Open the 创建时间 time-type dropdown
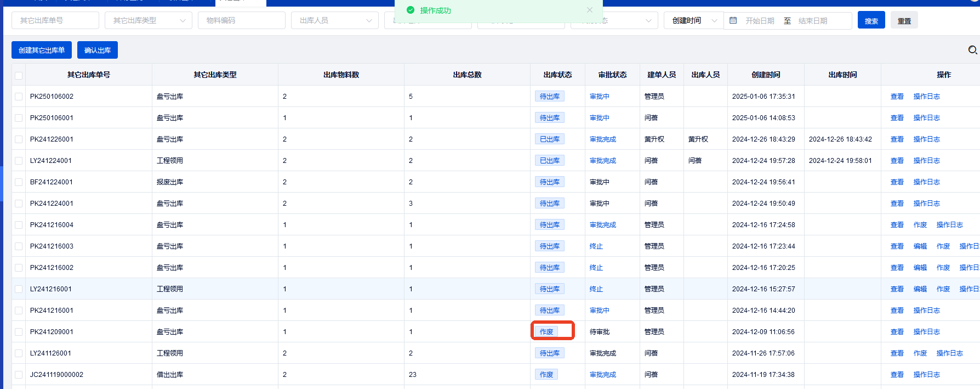The width and height of the screenshot is (980, 389). click(693, 20)
